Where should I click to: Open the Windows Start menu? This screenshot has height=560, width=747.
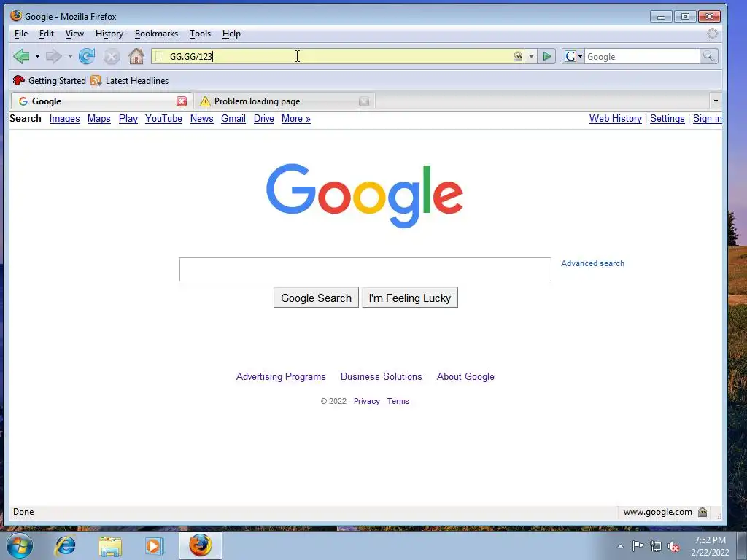point(20,545)
